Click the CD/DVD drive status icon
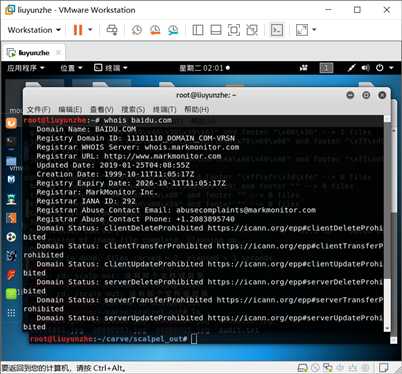 pyautogui.click(x=315, y=368)
